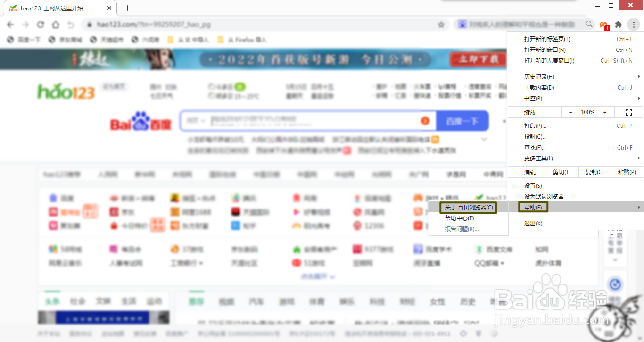
Task: Close the hao123 tab
Action: (x=109, y=8)
